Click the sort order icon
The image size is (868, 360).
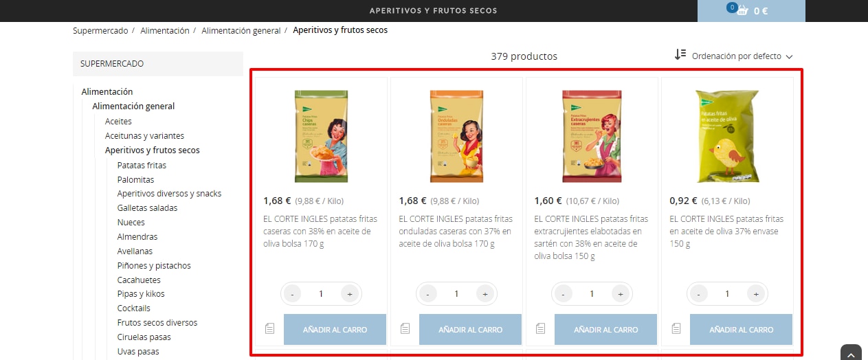(x=680, y=55)
